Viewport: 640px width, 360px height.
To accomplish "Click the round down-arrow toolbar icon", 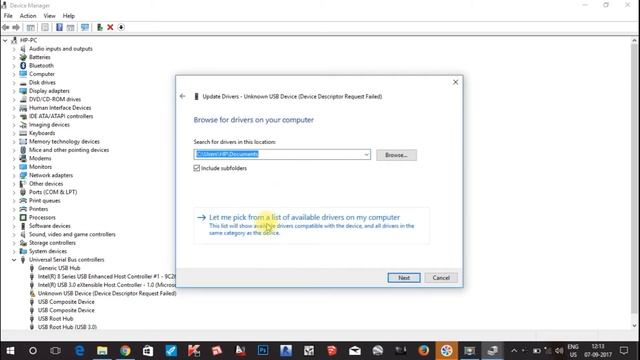I will 121,27.
